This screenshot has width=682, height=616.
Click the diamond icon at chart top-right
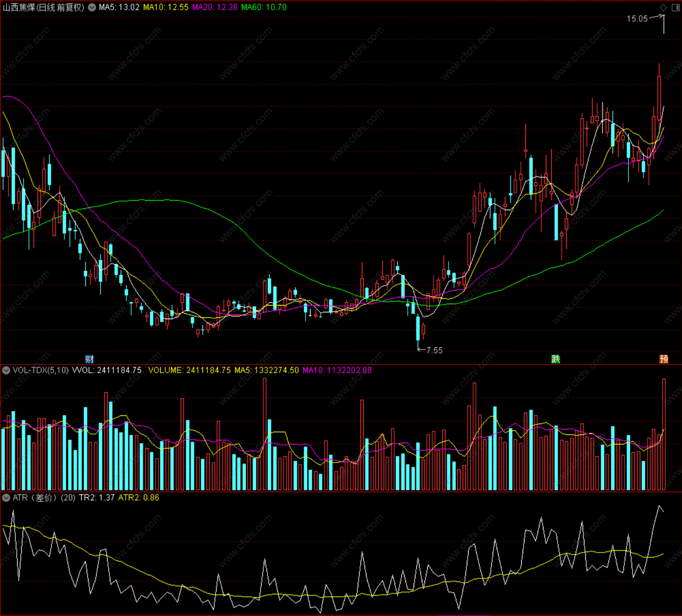tap(663, 7)
